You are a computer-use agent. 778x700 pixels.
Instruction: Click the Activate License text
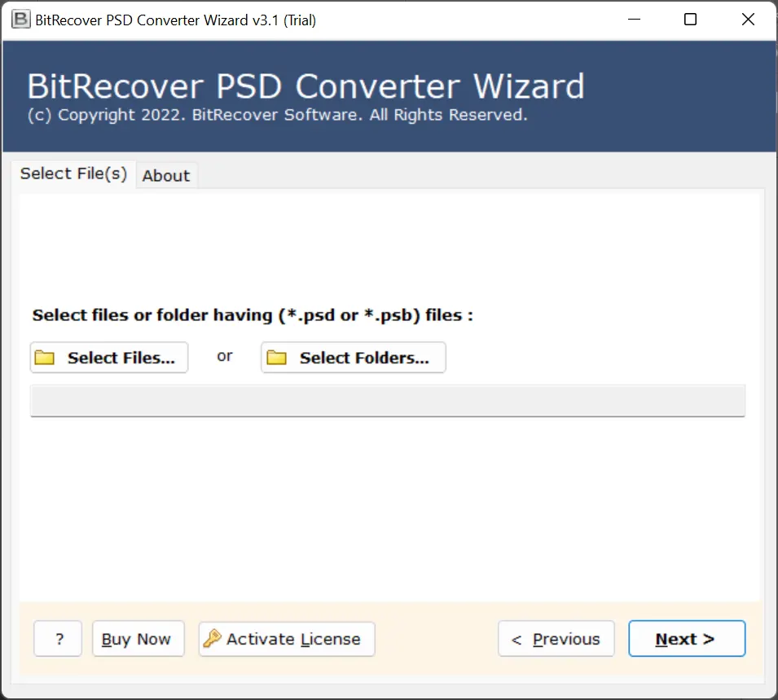tap(293, 639)
